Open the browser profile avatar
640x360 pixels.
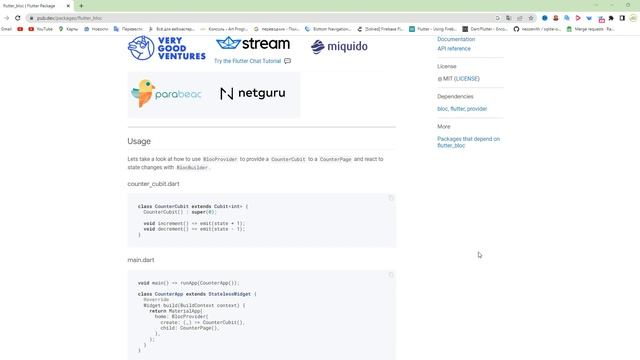pos(633,18)
